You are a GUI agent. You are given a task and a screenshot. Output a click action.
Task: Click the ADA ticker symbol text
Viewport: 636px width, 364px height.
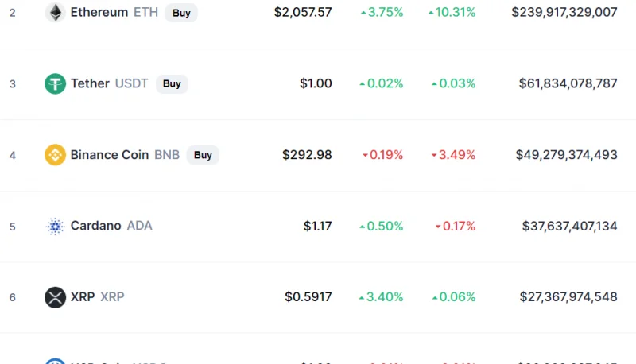pyautogui.click(x=140, y=226)
